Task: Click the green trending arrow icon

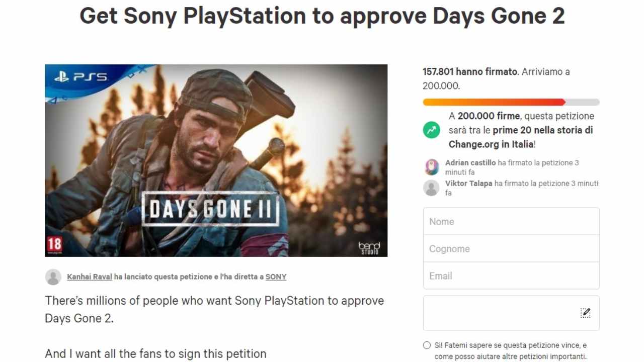Action: (431, 130)
